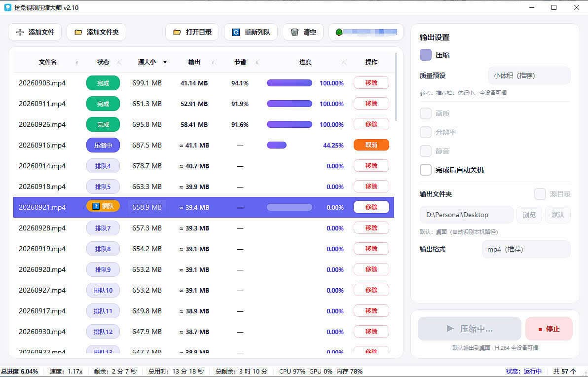The height and width of the screenshot is (377, 588).
Task: Remove 20260903.mp4 from the list
Action: click(371, 82)
